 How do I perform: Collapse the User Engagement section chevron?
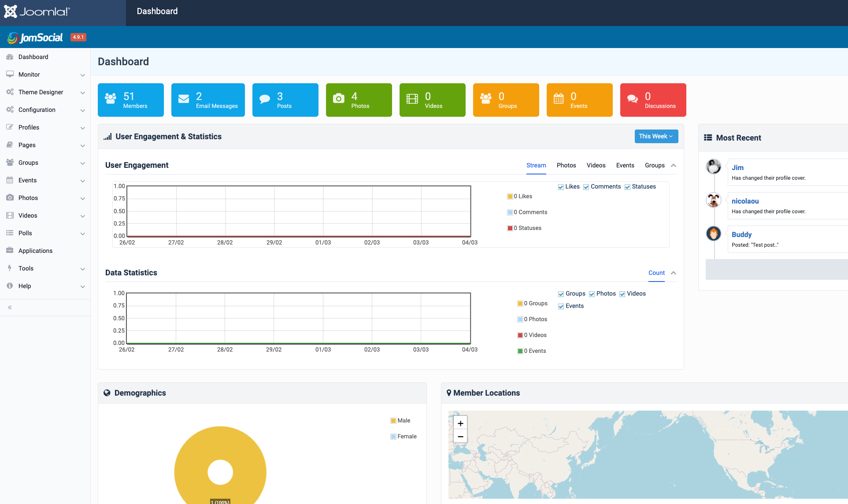point(673,165)
